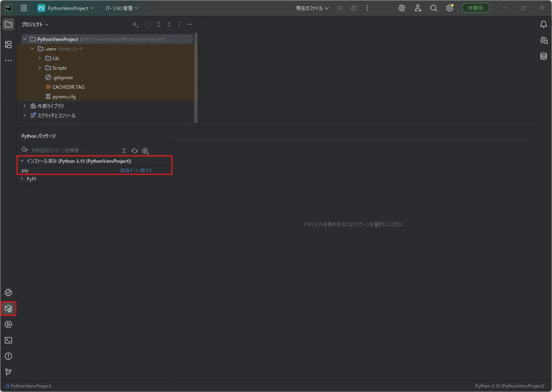Open Search Everywhere magnifier

[434, 8]
